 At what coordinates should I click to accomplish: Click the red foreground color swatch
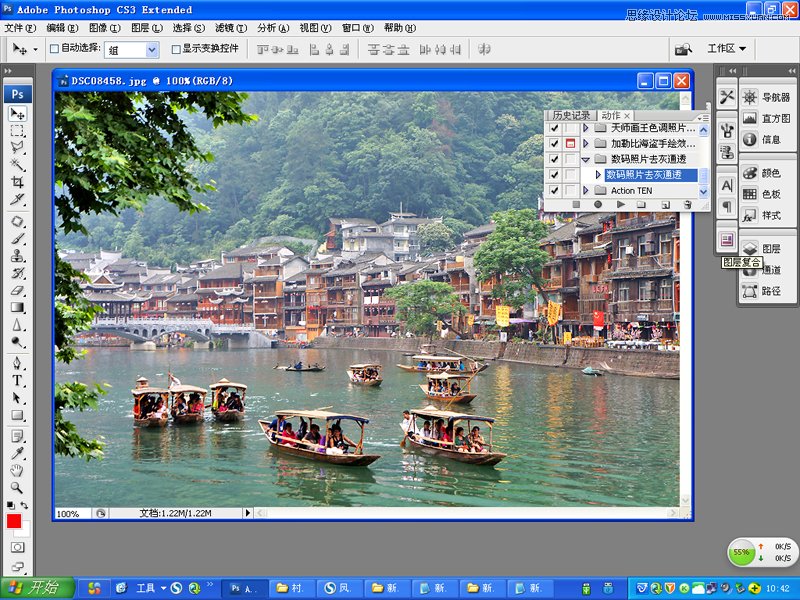[x=14, y=521]
